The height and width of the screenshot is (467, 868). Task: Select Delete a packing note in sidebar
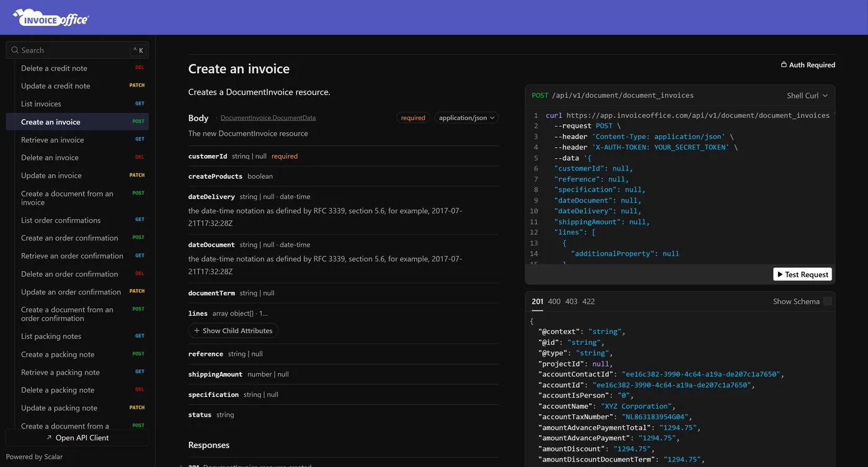tap(77, 390)
